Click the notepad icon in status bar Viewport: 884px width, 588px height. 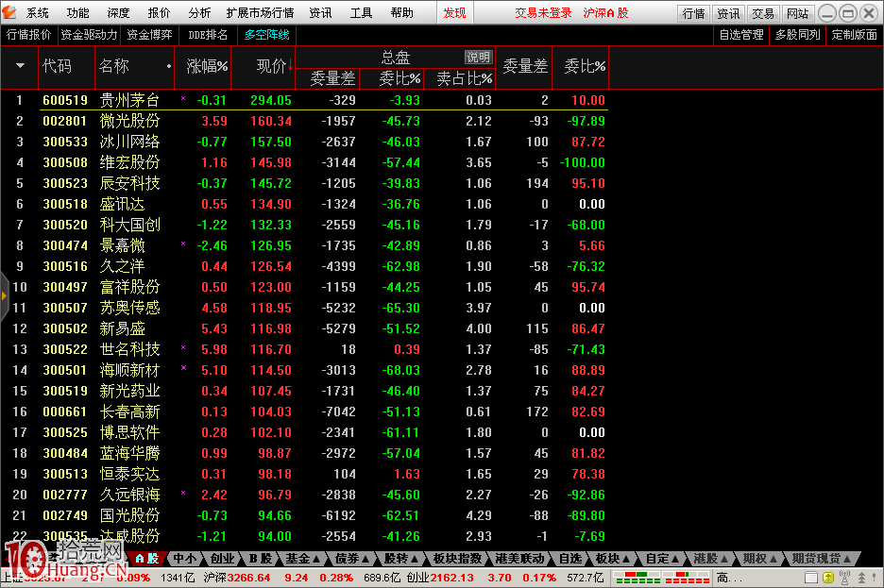pos(811,578)
